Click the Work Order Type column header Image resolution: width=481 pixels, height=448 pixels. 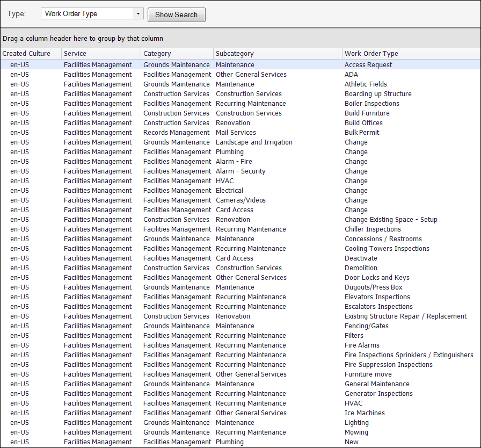click(x=371, y=54)
